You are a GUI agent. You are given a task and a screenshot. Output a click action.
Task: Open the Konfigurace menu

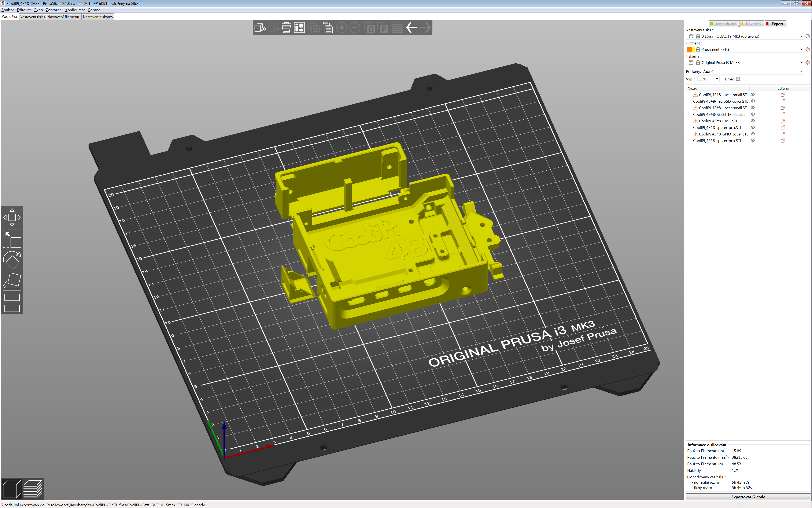[75, 10]
